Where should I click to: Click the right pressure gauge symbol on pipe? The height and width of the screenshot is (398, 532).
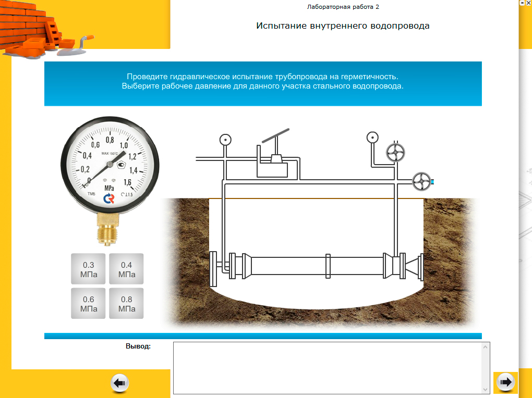[372, 138]
